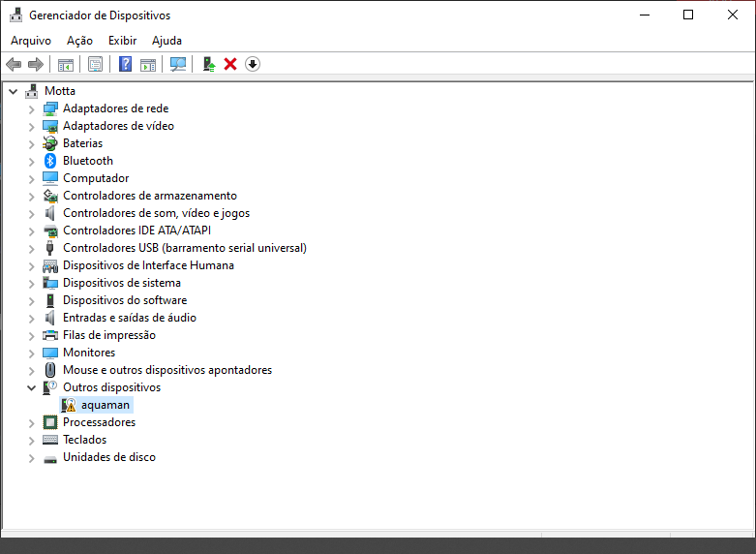This screenshot has width=756, height=554.
Task: Select the Monitores label
Action: 89,353
